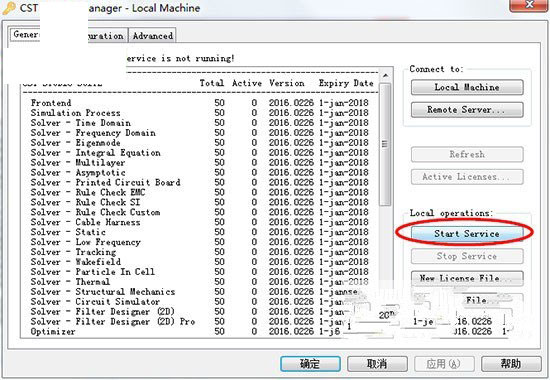Select Solver - Multilayer row

(199, 162)
